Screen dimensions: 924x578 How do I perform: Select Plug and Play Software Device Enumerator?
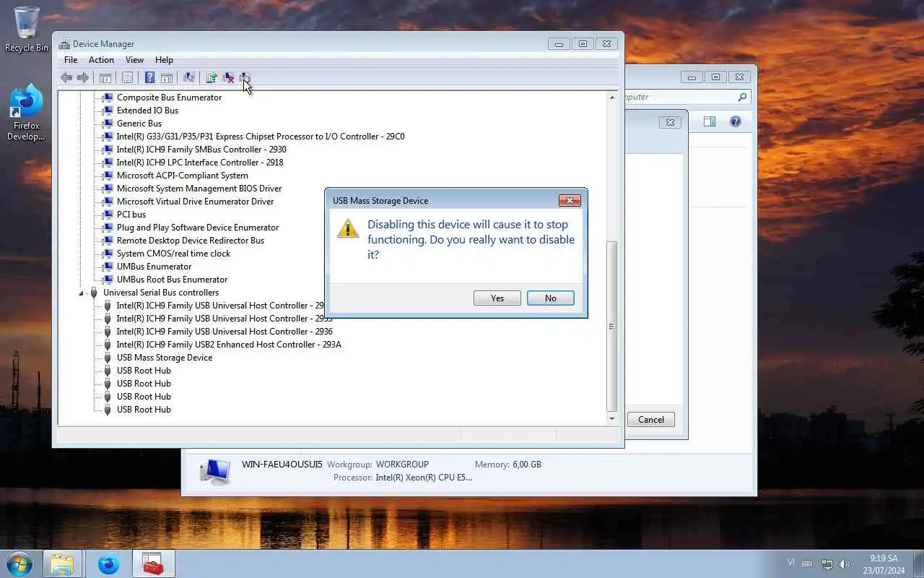pos(198,228)
